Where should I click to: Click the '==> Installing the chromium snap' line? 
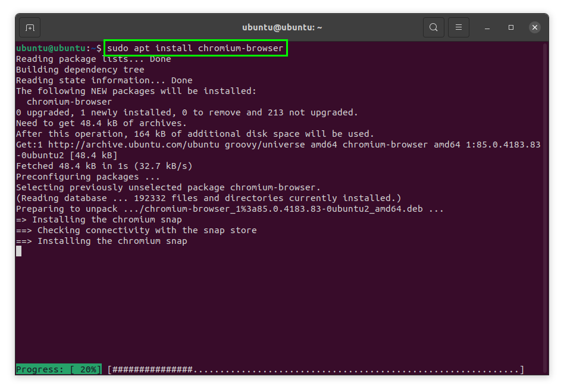click(x=101, y=241)
